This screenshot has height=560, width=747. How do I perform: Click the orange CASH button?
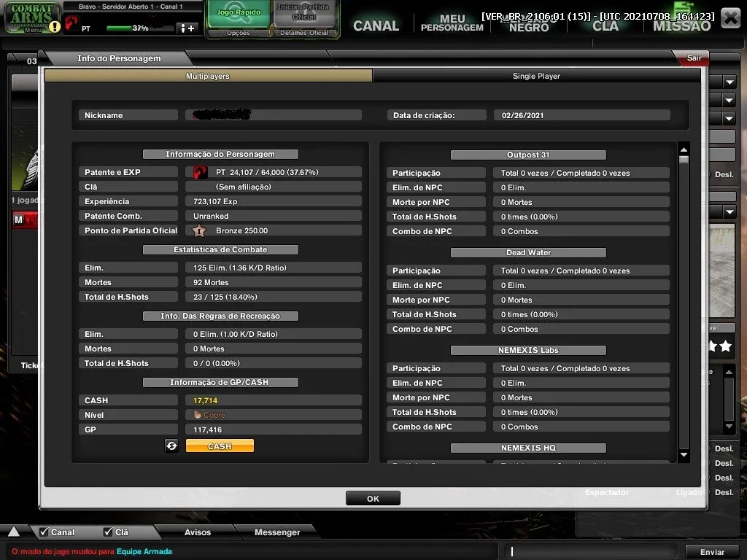coord(220,446)
